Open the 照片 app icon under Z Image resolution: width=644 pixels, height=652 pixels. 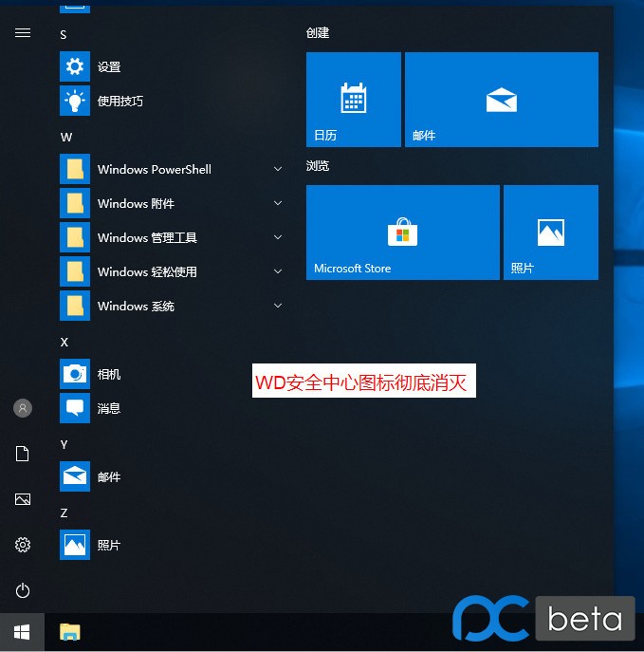75,545
